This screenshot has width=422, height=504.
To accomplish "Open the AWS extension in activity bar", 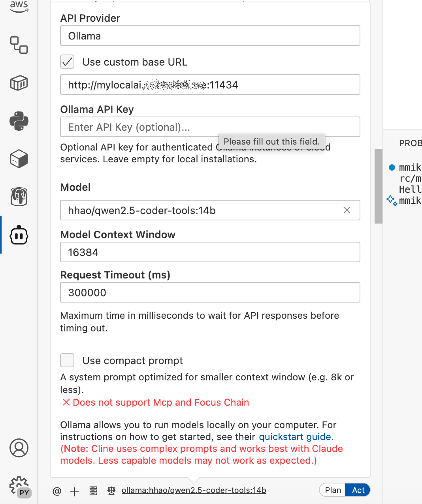I will (19, 7).
